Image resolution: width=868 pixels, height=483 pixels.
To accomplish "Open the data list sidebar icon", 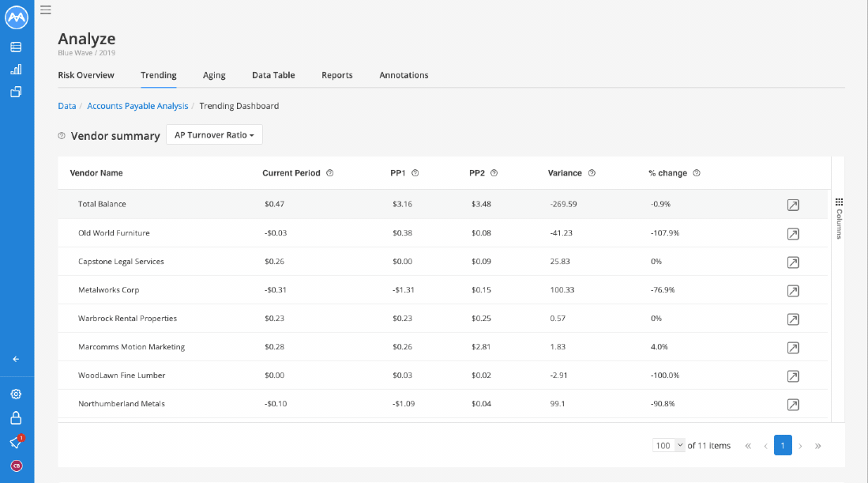I will click(x=16, y=47).
